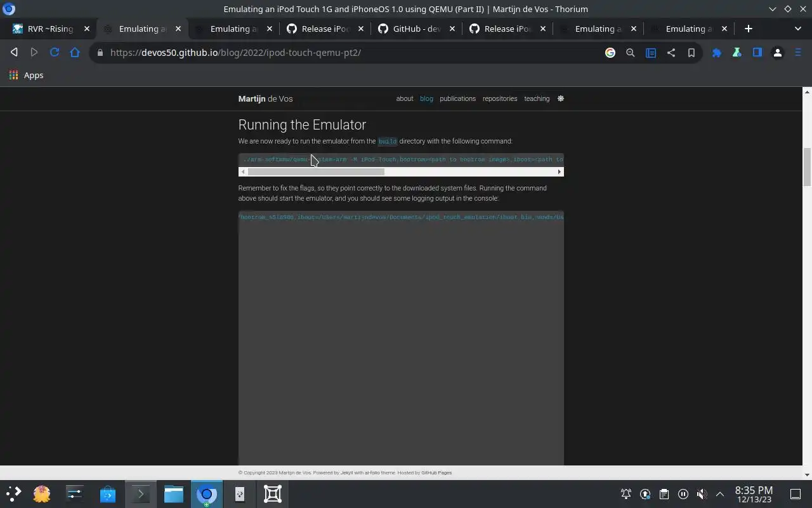The height and width of the screenshot is (508, 812).
Task: Show the browser side panel
Action: pyautogui.click(x=757, y=53)
